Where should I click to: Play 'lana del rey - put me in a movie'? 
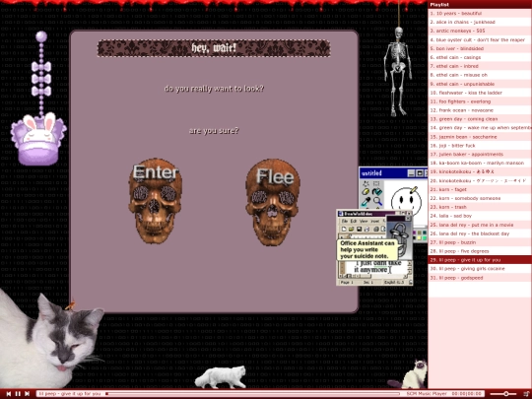tap(480, 225)
